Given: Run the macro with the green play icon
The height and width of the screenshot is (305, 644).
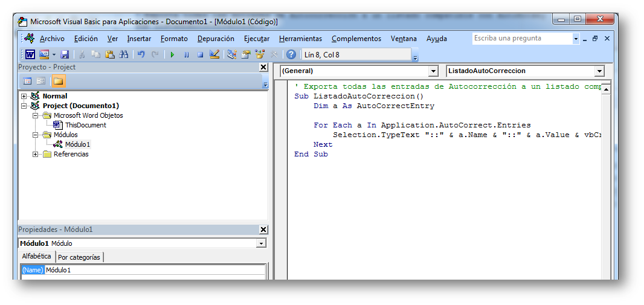Looking at the screenshot, I should pyautogui.click(x=173, y=54).
